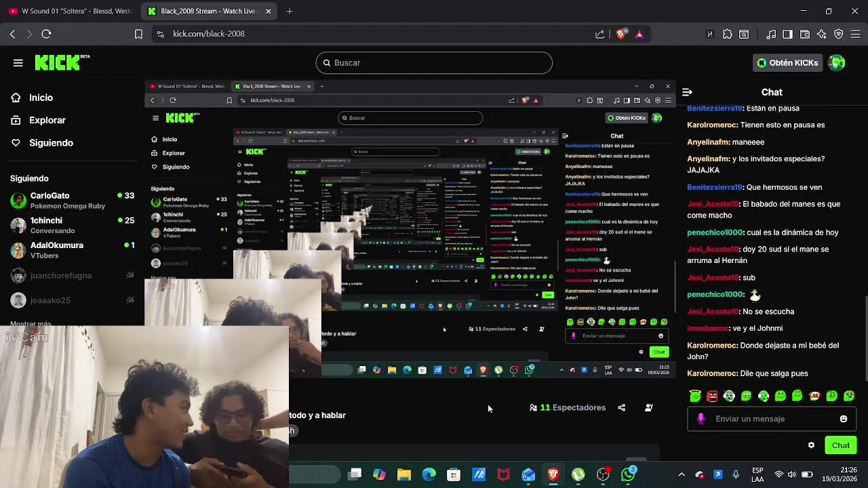Viewport: 868px width, 488px height.
Task: Open WhatsApp from the taskbar
Action: 628,474
